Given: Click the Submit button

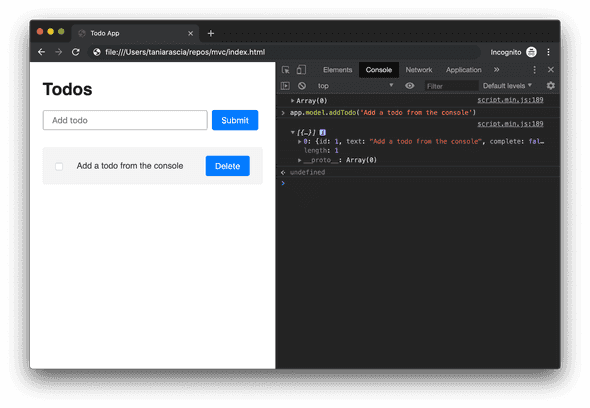Looking at the screenshot, I should (235, 120).
